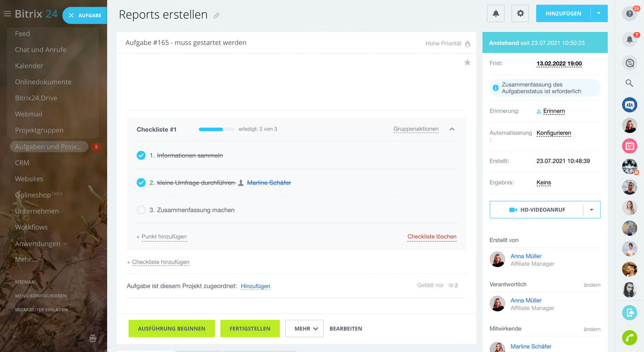Screen dimensions: 644x352
Task: Click the checklist progress bar
Action: 216,129
